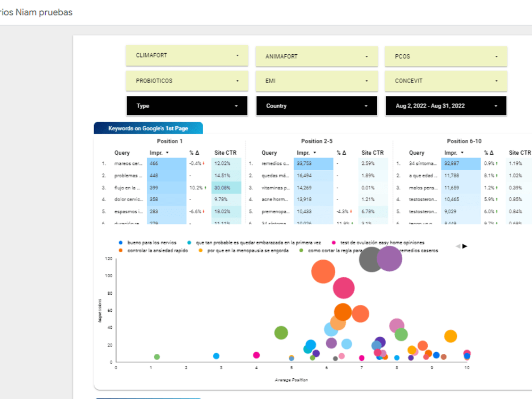Click Site CTR header in Position 2-5 table

[372, 153]
